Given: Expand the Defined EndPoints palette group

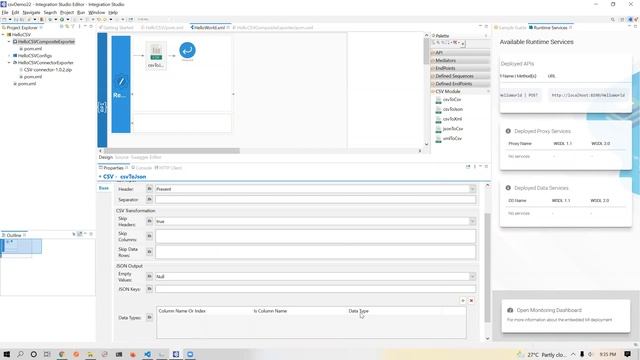Looking at the screenshot, I should click(460, 84).
